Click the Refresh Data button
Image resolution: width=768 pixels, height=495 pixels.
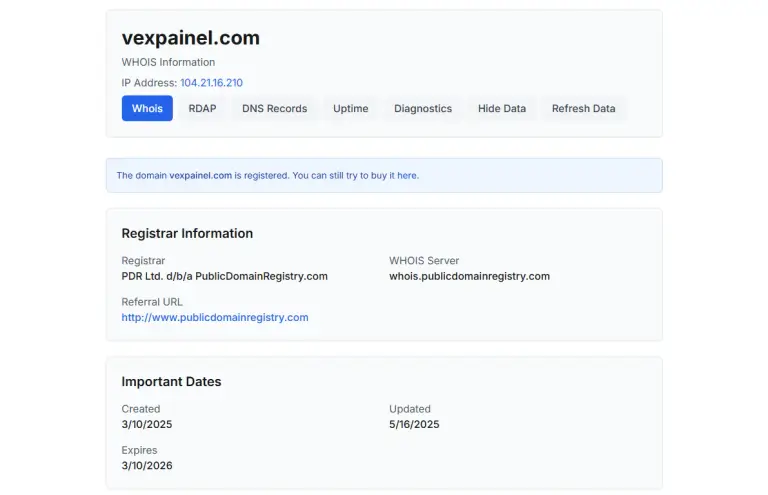583,108
